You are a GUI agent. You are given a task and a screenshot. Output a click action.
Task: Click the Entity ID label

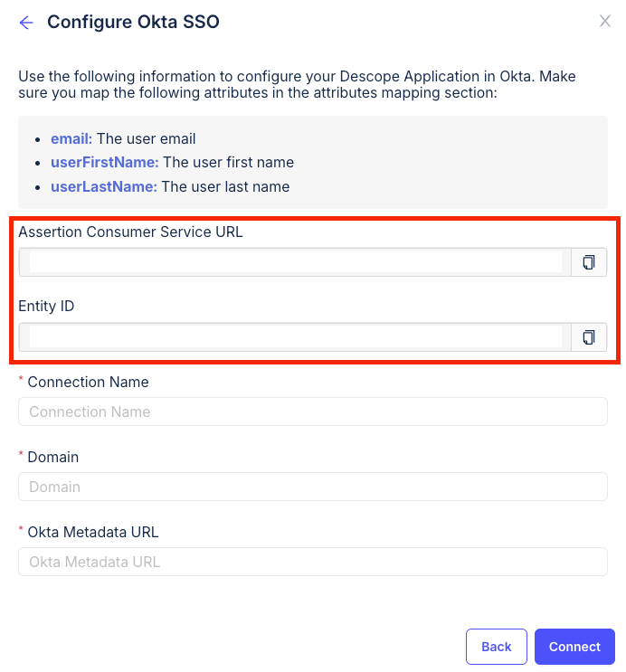tap(46, 307)
